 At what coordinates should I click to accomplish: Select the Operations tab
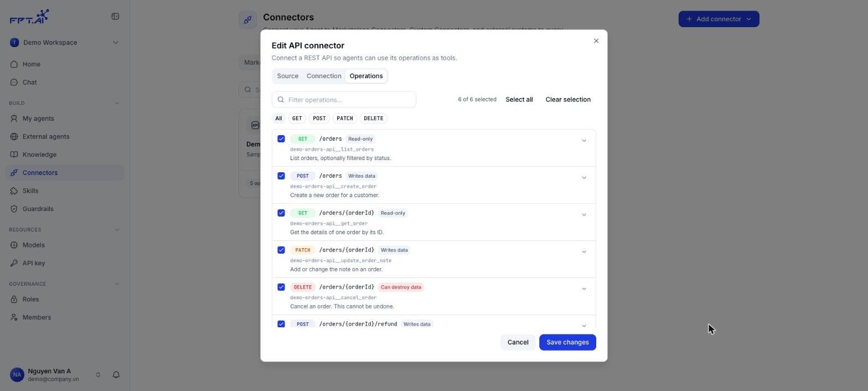(366, 76)
